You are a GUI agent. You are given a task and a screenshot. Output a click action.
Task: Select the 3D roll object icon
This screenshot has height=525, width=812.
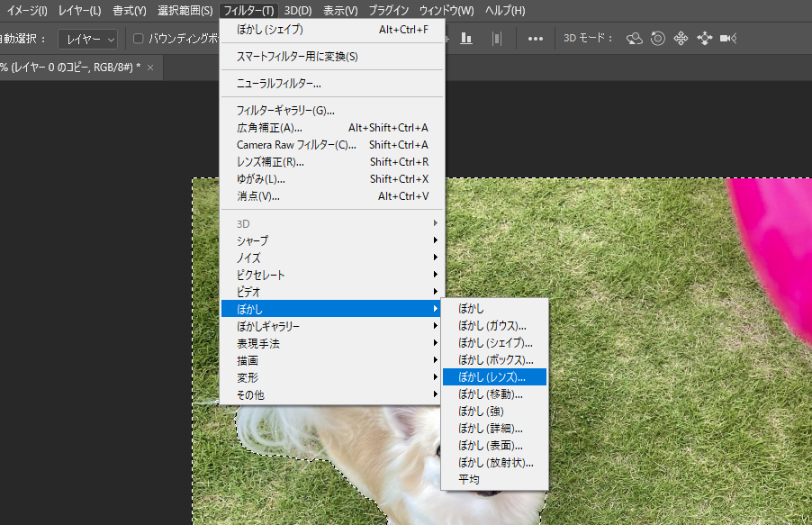click(x=658, y=39)
